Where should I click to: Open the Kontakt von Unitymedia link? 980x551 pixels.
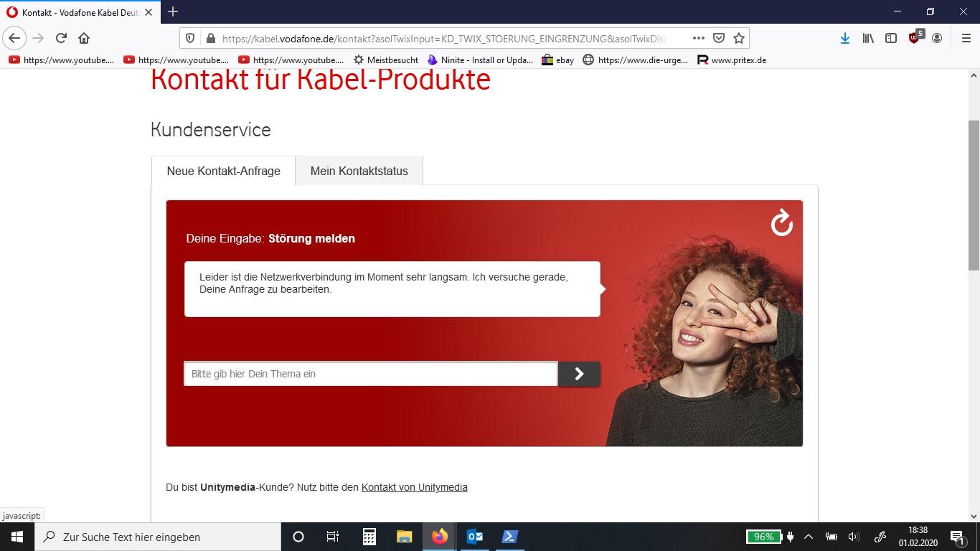point(414,487)
